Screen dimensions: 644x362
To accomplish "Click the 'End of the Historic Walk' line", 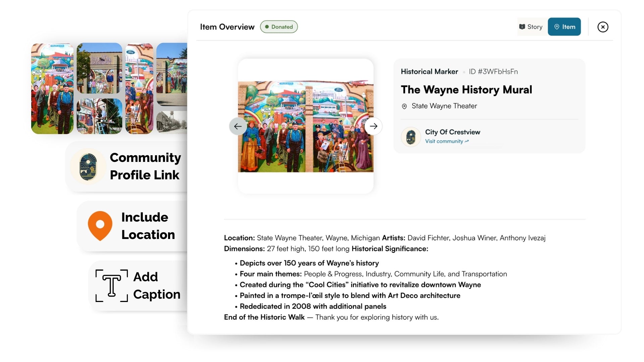I will [x=331, y=317].
